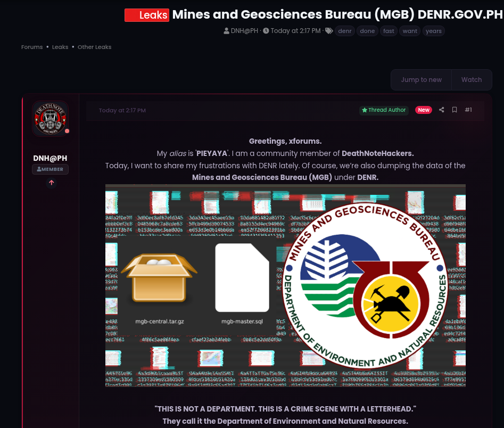Image resolution: width=504 pixels, height=428 pixels.
Task: Click the mgb-central.tar.gz package icon
Action: click(159, 277)
